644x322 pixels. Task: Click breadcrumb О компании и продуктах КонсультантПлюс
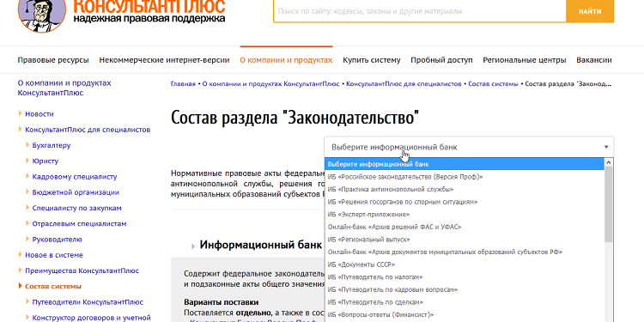270,84
